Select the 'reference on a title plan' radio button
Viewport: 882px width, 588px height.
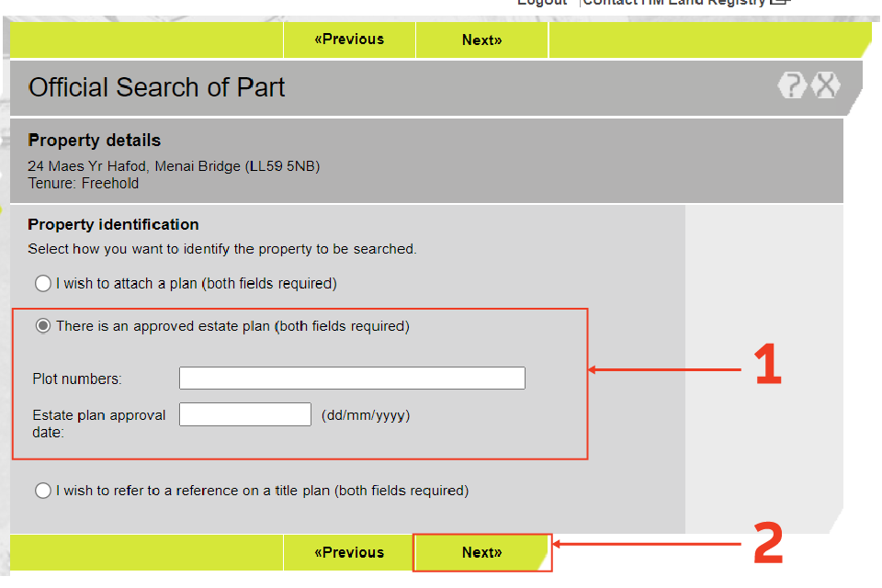tap(43, 491)
